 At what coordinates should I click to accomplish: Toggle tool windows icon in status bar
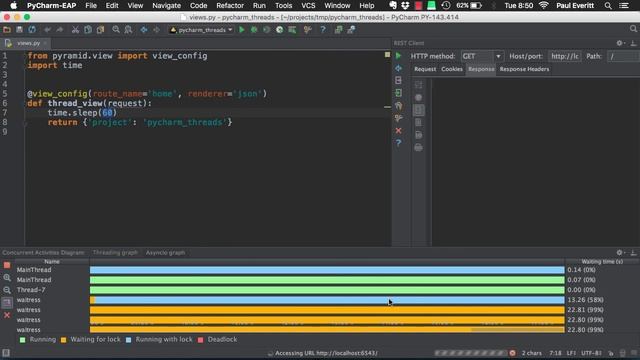(x=6, y=353)
